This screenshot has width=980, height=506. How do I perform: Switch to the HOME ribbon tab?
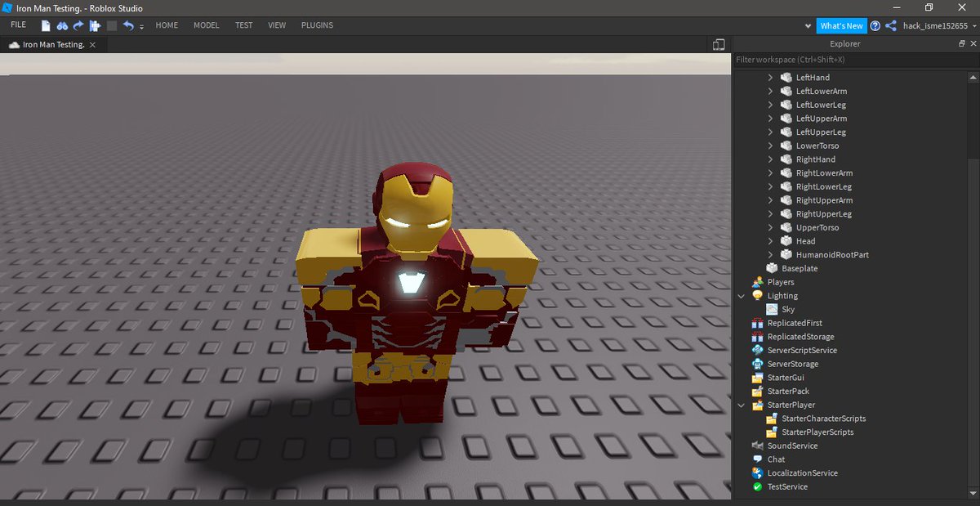click(x=167, y=25)
